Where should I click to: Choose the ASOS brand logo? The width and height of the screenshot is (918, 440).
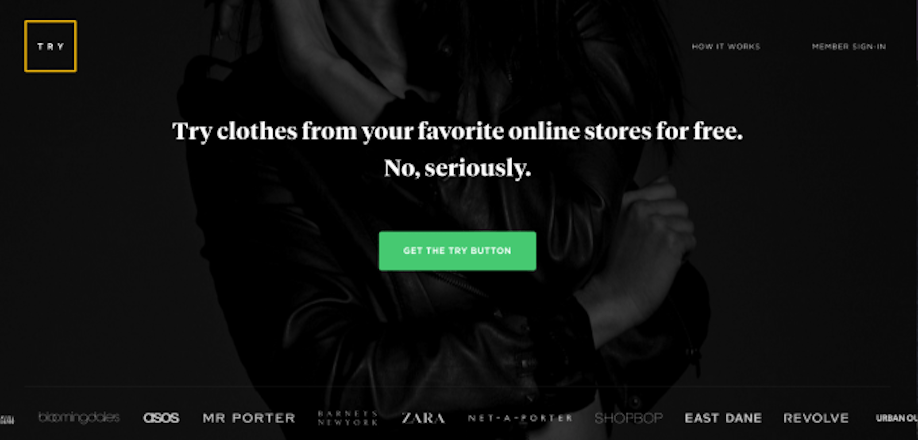[x=162, y=418]
